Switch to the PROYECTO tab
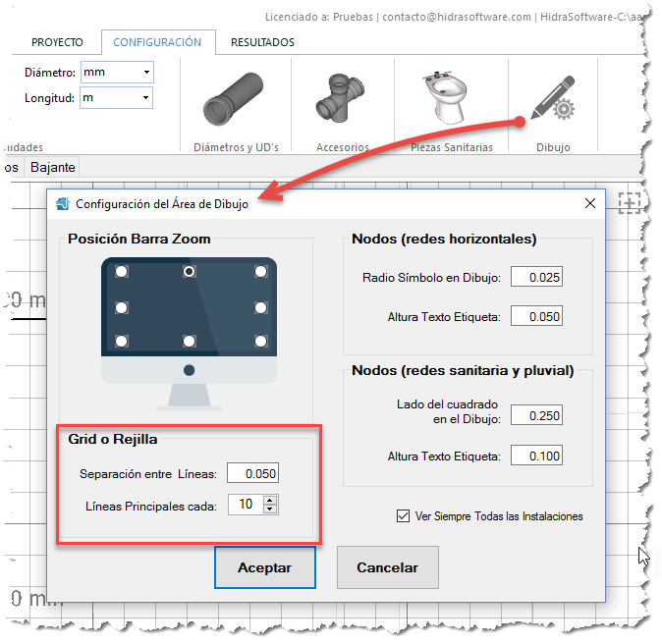Screen dimensions: 662x644 pyautogui.click(x=57, y=42)
